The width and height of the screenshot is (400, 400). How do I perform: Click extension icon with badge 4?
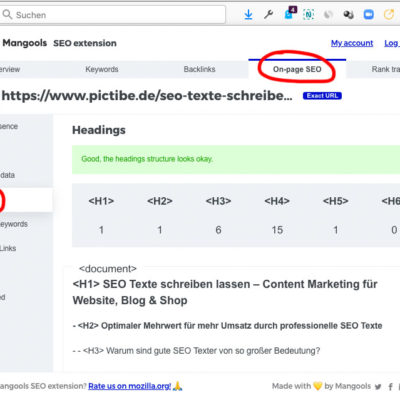click(289, 13)
